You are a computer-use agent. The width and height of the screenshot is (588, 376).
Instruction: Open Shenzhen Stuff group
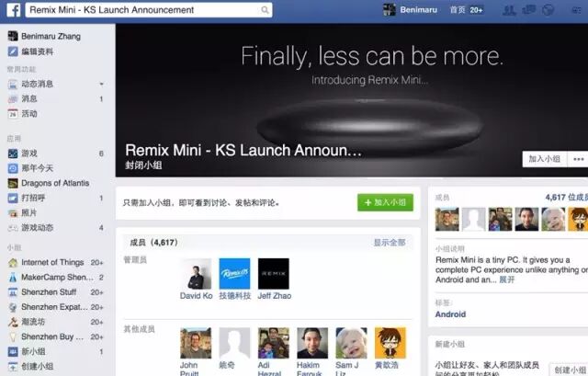pyautogui.click(x=49, y=292)
